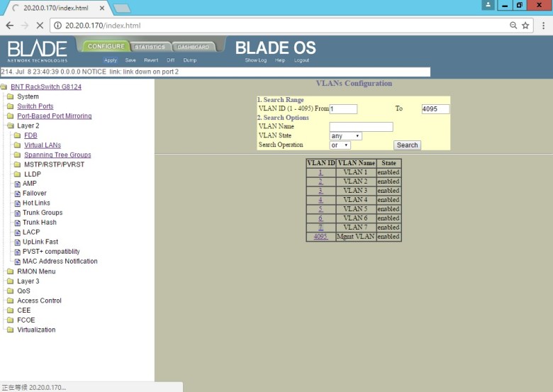
Task: Expand the QoS folder
Action: click(x=11, y=291)
